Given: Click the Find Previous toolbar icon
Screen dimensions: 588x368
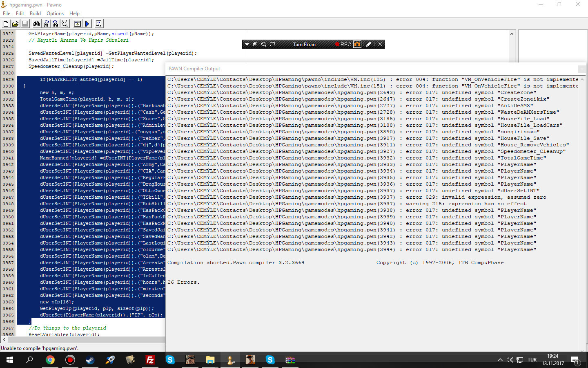Looking at the screenshot, I should 56,24.
